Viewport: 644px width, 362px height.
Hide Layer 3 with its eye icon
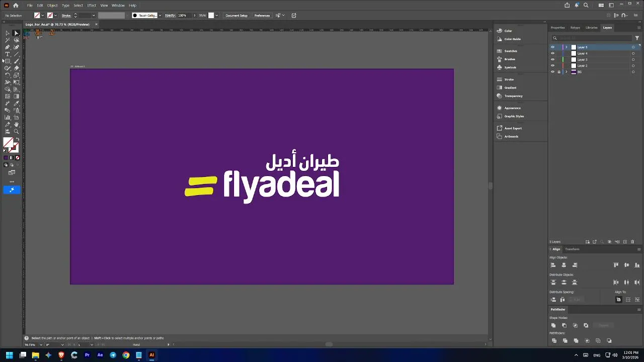point(552,59)
